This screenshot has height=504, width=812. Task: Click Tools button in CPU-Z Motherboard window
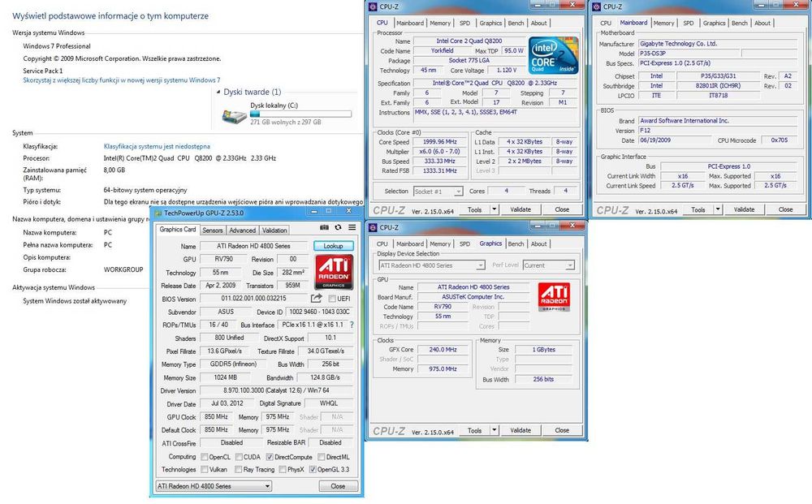pyautogui.click(x=698, y=209)
